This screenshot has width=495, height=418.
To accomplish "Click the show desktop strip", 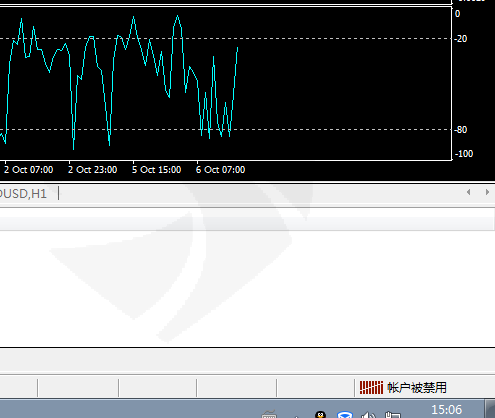I will (x=490, y=409).
